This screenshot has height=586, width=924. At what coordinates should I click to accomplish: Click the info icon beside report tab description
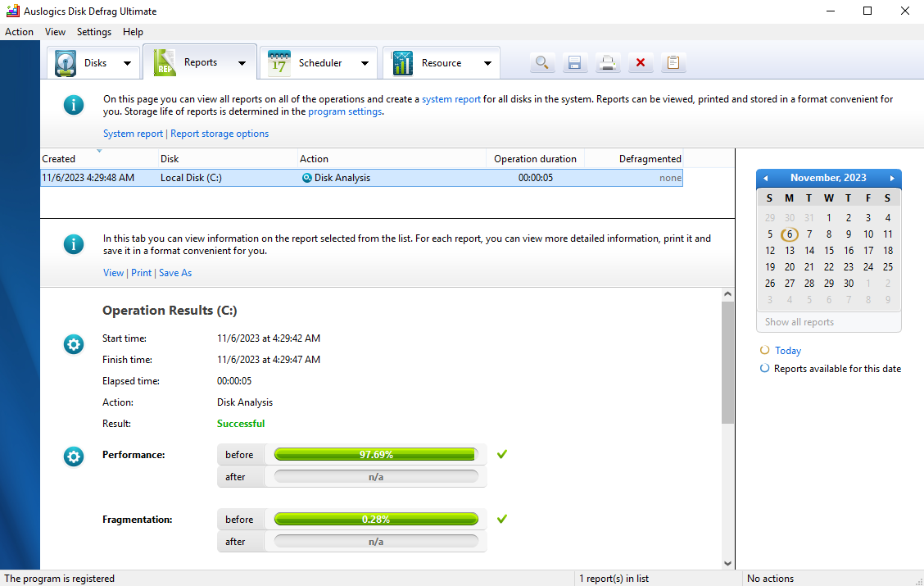click(x=74, y=244)
